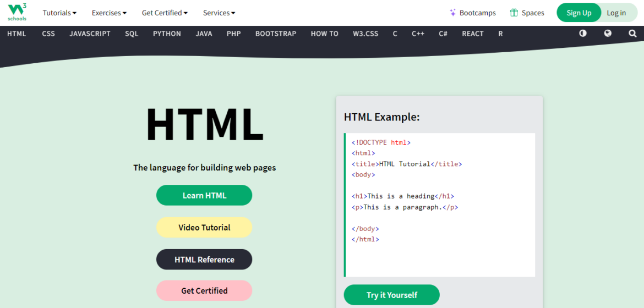Click the Sign Up button
This screenshot has height=308, width=644.
[x=578, y=13]
